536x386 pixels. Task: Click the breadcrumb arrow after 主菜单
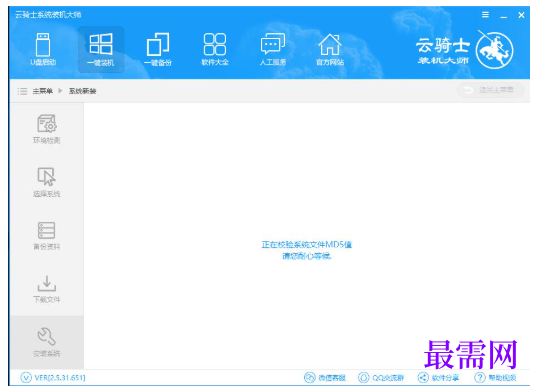(61, 91)
